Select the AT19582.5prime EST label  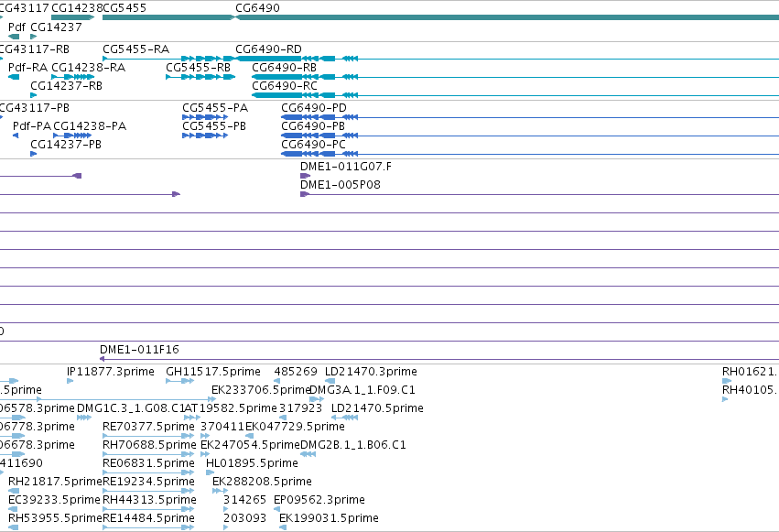point(231,408)
